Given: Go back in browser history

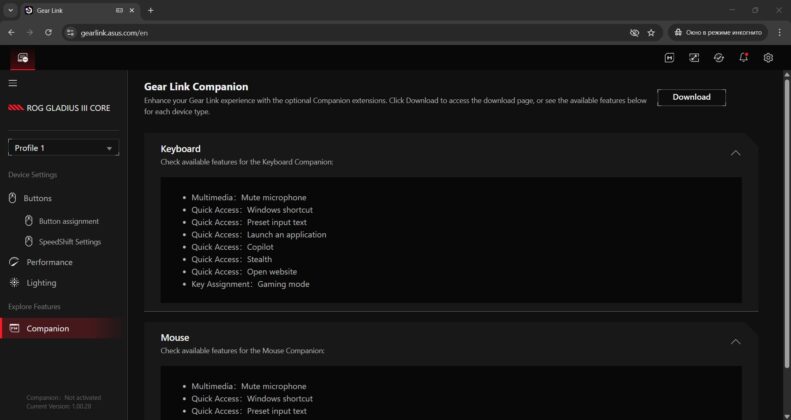Looking at the screenshot, I should coord(11,32).
